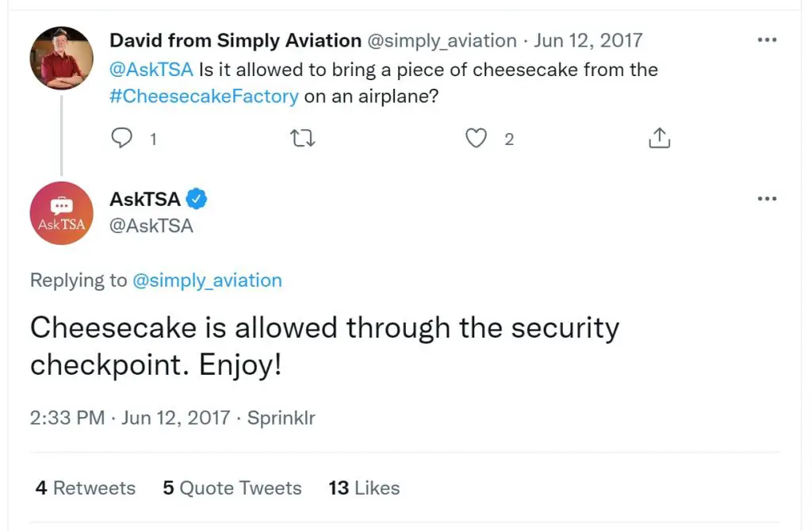The width and height of the screenshot is (812, 531).
Task: Click the more options dots on AskTSA's tweet
Action: click(x=767, y=198)
